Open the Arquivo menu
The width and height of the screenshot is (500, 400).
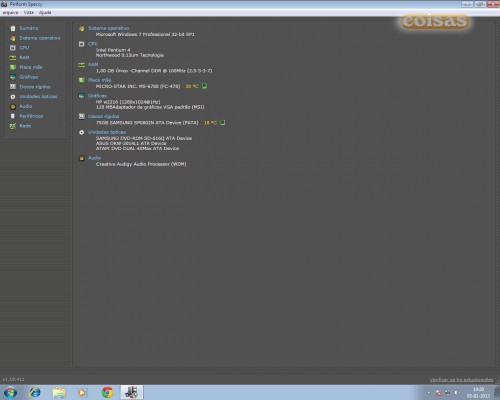pos(10,12)
